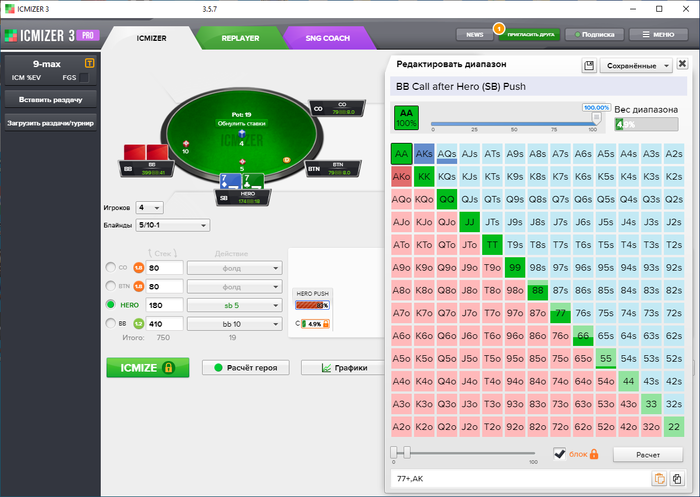
Task: Click the range text field 77+,AK
Action: (x=520, y=479)
